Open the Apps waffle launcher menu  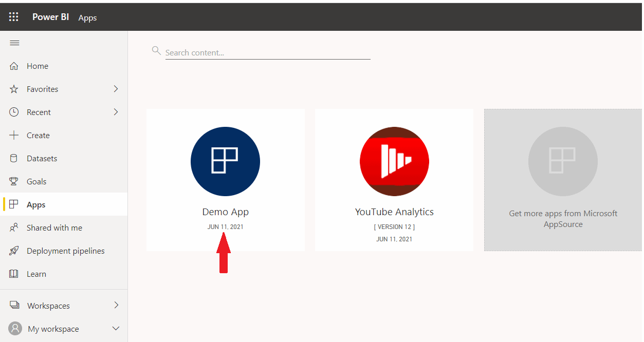(x=13, y=16)
